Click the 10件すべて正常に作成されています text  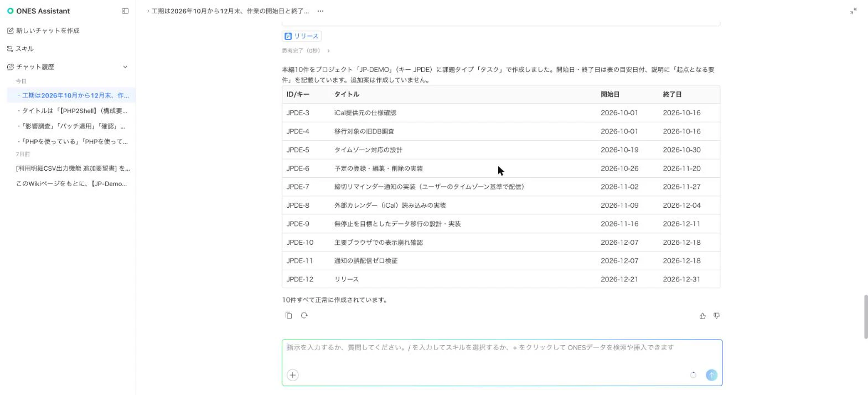pos(335,300)
